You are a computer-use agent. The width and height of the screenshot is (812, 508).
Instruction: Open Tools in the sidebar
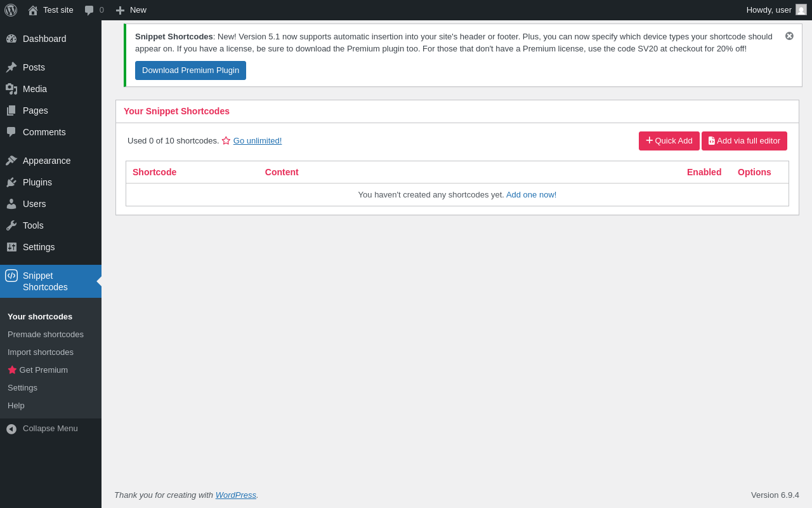click(51, 225)
